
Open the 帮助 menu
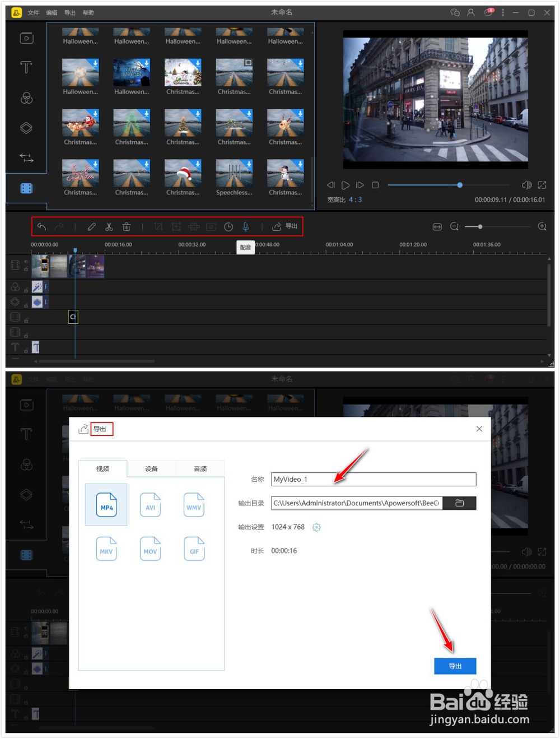[x=88, y=12]
